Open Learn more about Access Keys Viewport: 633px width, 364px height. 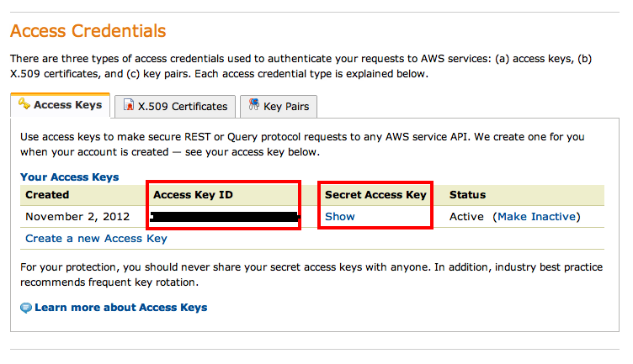pyautogui.click(x=120, y=308)
